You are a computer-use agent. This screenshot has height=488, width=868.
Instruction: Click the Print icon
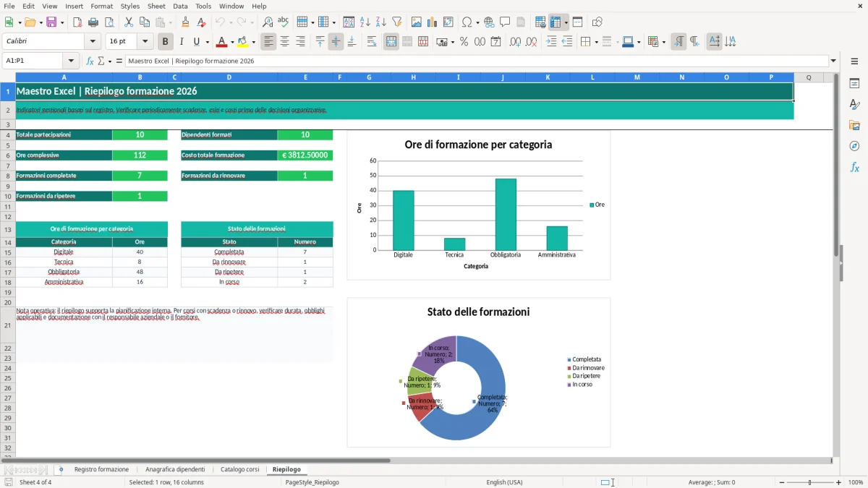(93, 22)
